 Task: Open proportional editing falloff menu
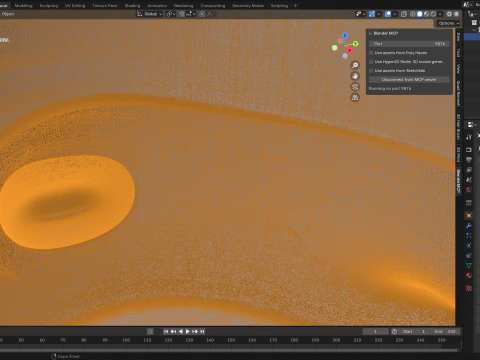(x=210, y=14)
